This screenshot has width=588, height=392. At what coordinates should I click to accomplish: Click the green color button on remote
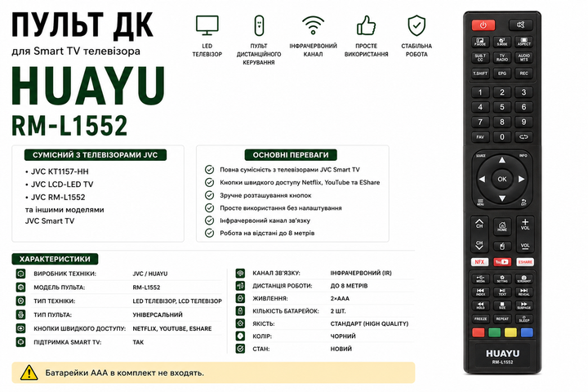(x=495, y=332)
